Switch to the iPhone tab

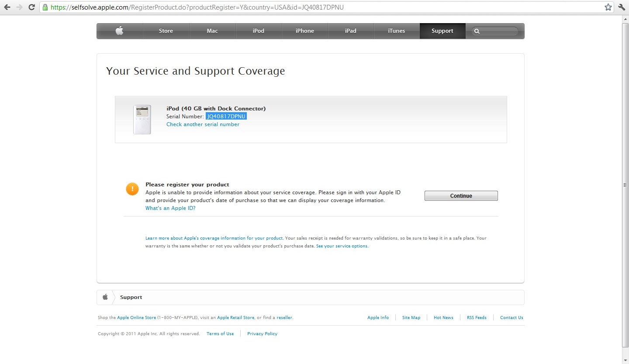(x=305, y=31)
